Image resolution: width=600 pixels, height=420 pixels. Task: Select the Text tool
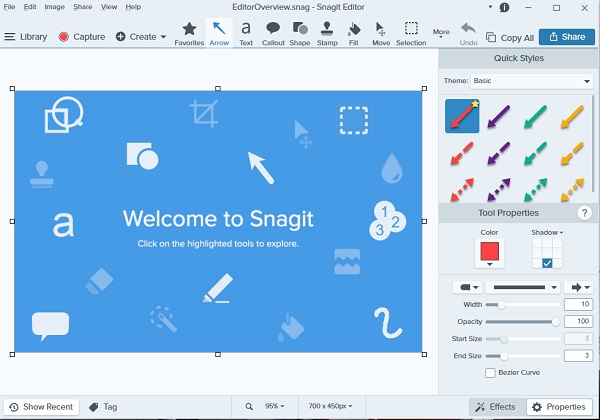click(x=246, y=33)
